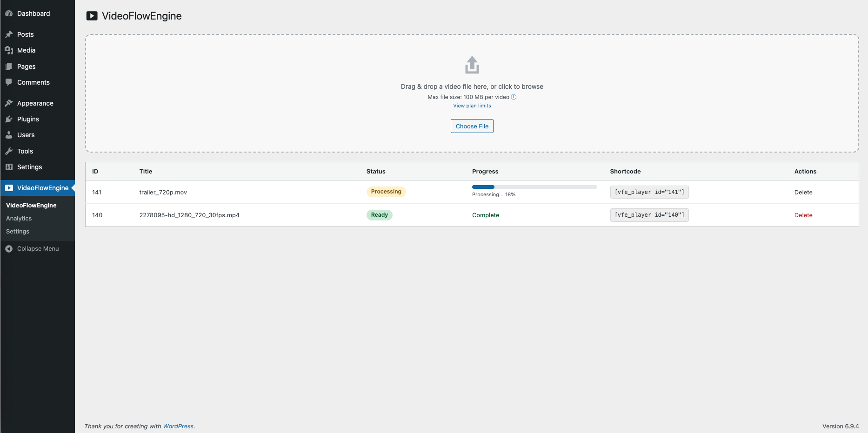
Task: Select the shortcode field for video 141
Action: click(x=649, y=192)
